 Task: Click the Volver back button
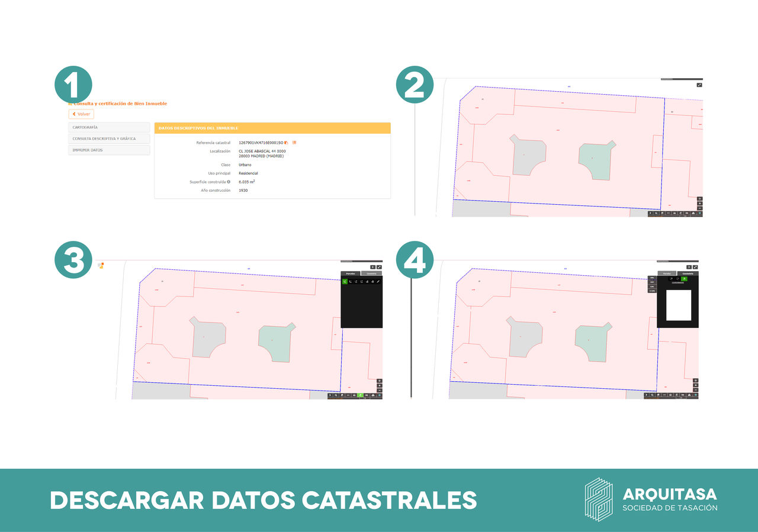pos(81,114)
